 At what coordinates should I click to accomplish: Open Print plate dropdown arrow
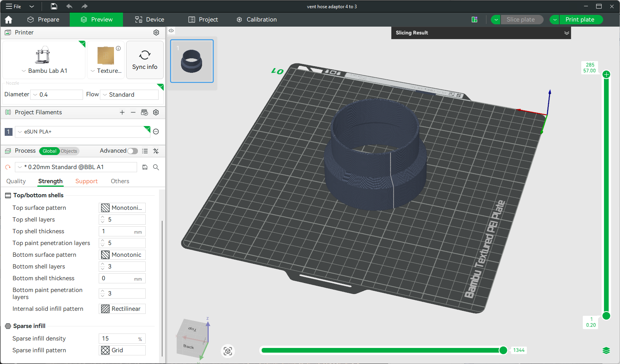(555, 20)
